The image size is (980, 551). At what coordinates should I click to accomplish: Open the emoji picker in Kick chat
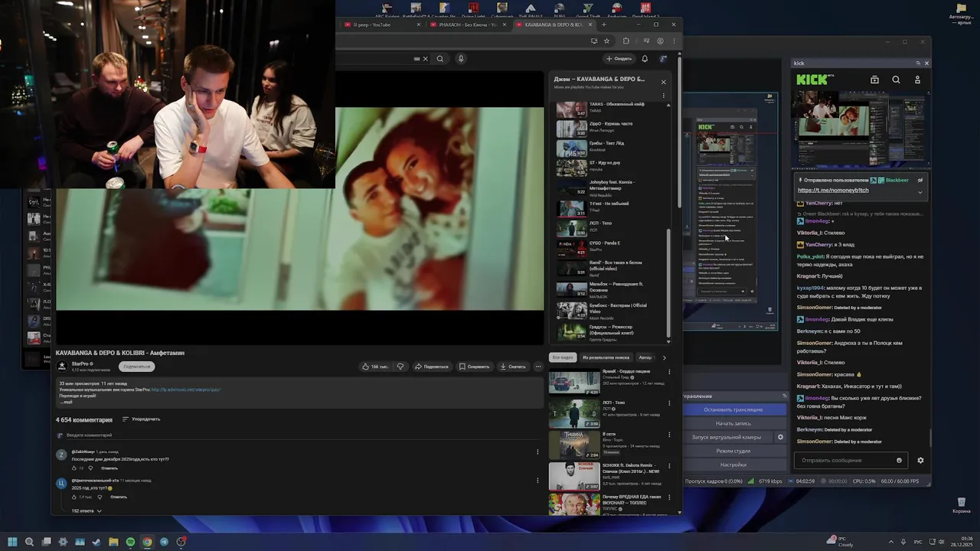click(x=899, y=461)
